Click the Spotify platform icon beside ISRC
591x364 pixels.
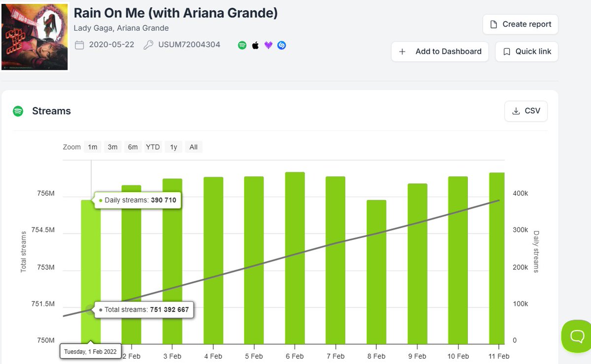click(242, 45)
